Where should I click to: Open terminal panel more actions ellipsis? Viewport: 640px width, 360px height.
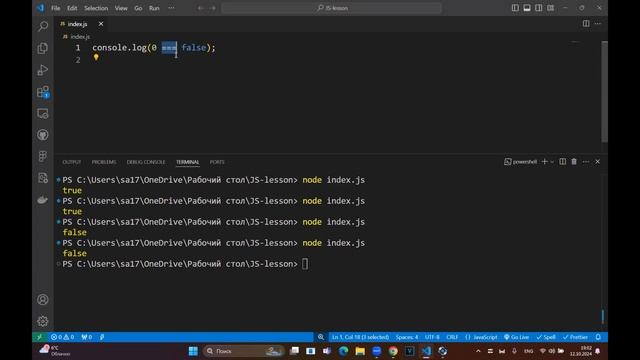click(x=586, y=162)
